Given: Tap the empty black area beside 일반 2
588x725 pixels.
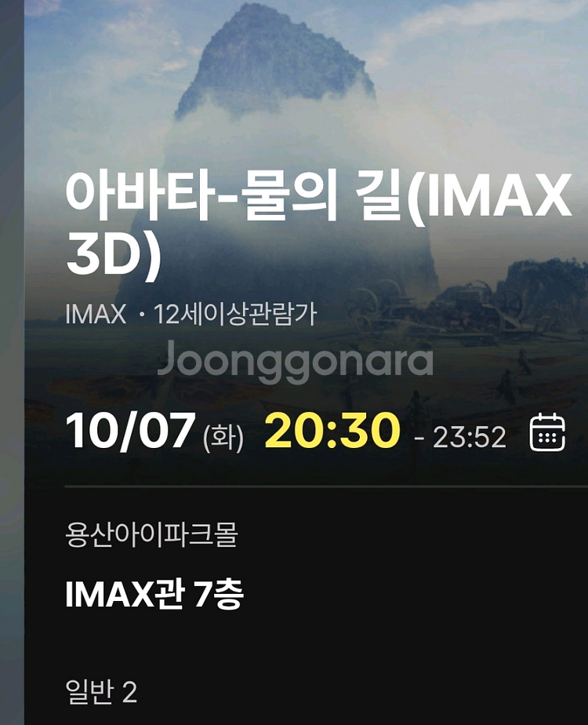Looking at the screenshot, I should pos(361,692).
